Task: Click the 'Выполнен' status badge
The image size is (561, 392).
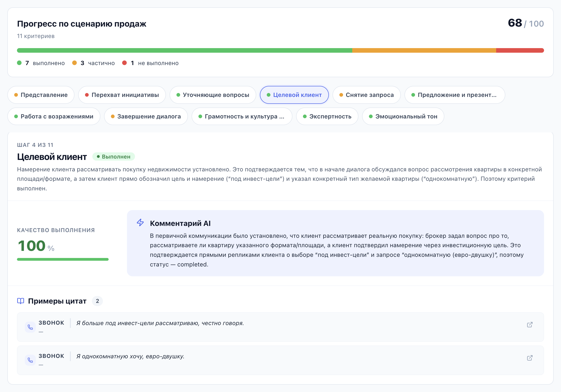Action: [x=114, y=156]
